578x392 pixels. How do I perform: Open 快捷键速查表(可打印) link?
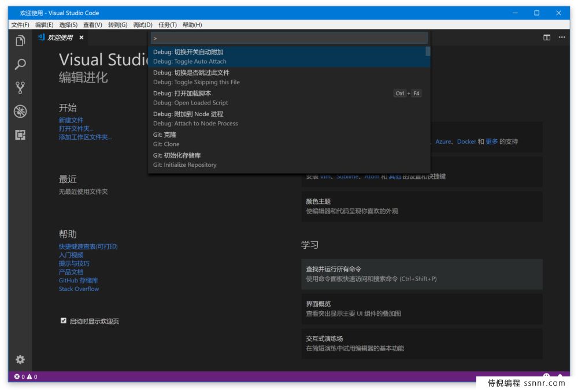click(88, 247)
